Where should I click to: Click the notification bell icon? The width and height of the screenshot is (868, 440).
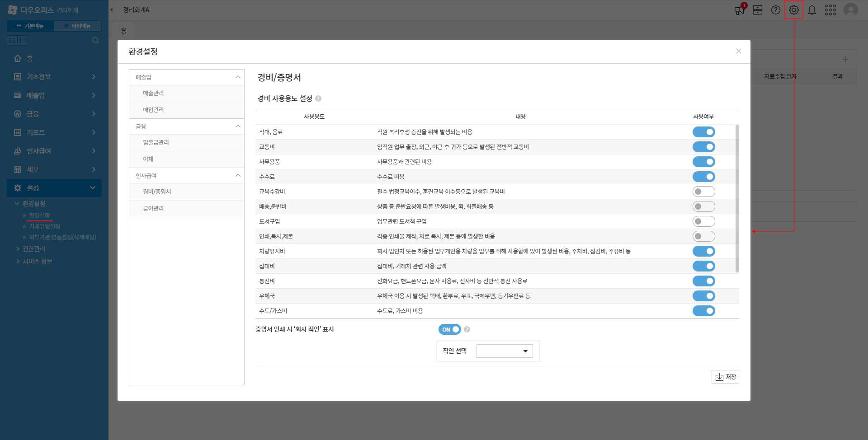(812, 10)
